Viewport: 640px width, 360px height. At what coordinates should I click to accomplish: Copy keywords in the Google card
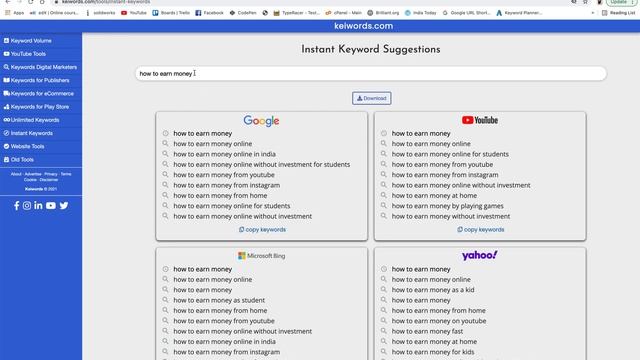[x=262, y=230]
